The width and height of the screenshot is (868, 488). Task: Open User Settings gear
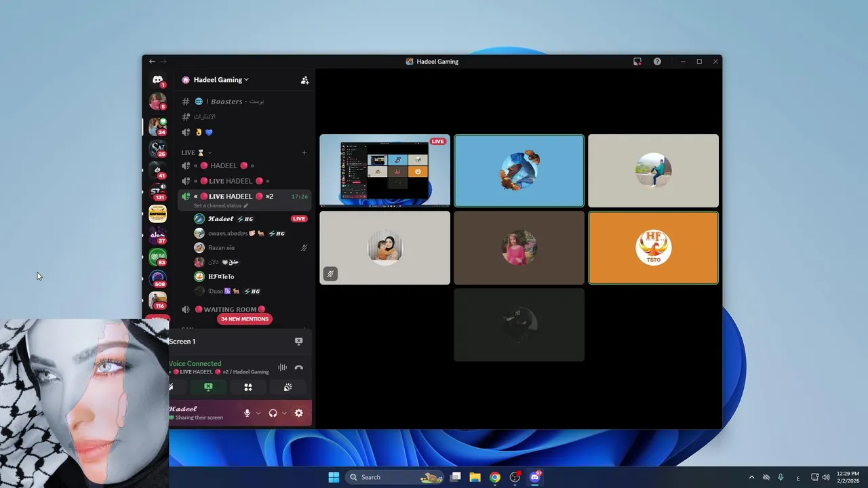click(298, 413)
